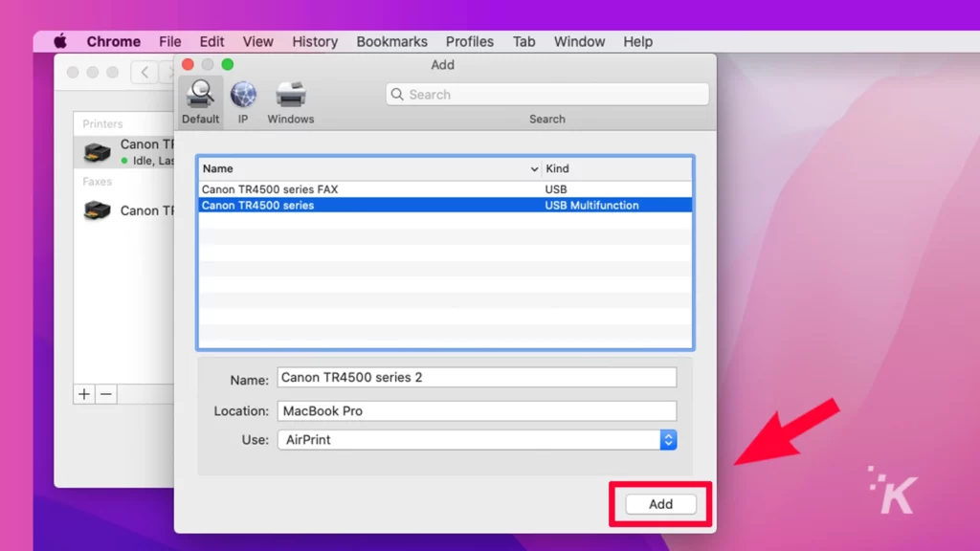Select the Canon TR4500 series multifunction row

click(x=445, y=206)
